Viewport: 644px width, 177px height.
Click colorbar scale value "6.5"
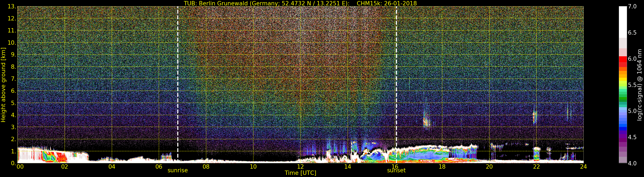pos(632,33)
